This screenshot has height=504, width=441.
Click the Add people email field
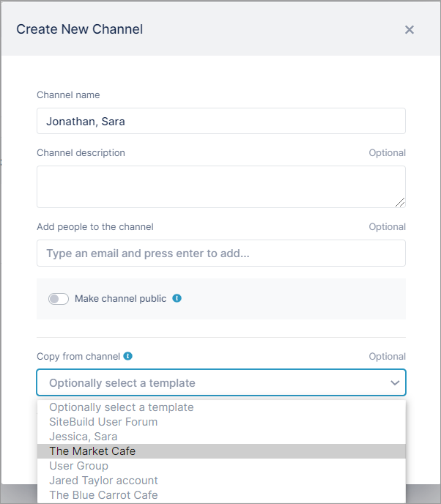pyautogui.click(x=221, y=253)
